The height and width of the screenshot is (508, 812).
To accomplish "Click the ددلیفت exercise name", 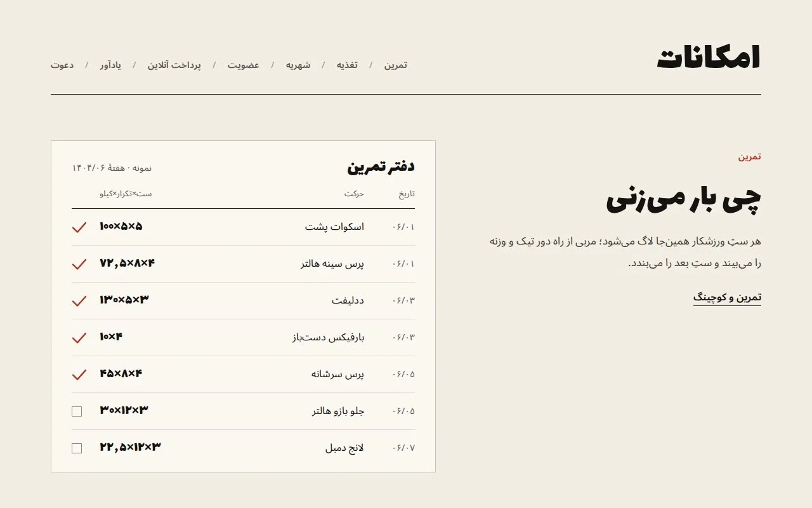I will pyautogui.click(x=348, y=300).
